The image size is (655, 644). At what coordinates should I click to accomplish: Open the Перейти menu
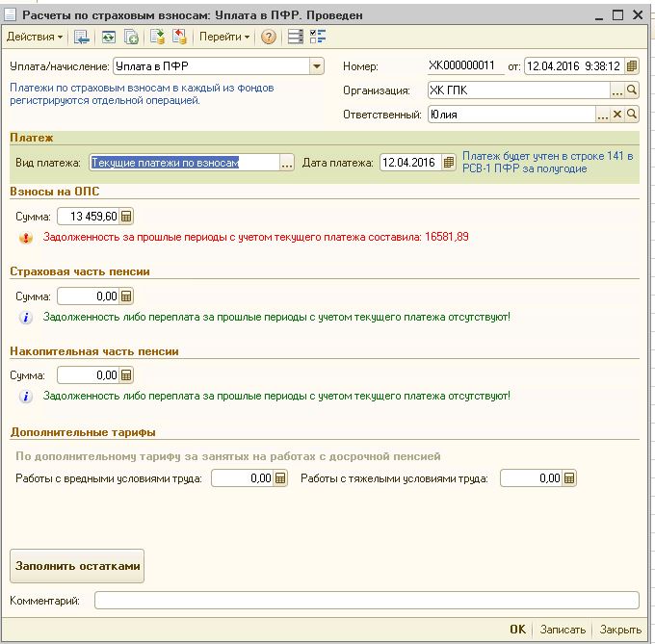pyautogui.click(x=223, y=37)
